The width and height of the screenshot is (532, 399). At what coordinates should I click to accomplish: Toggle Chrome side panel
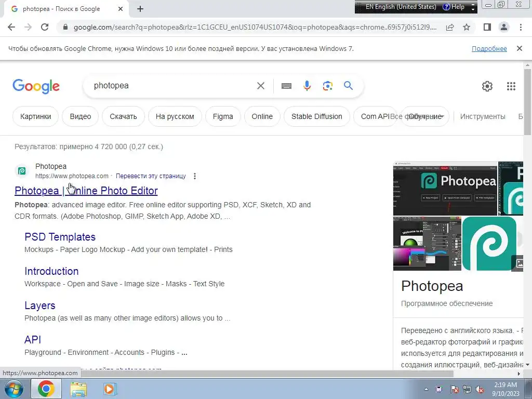(x=487, y=27)
